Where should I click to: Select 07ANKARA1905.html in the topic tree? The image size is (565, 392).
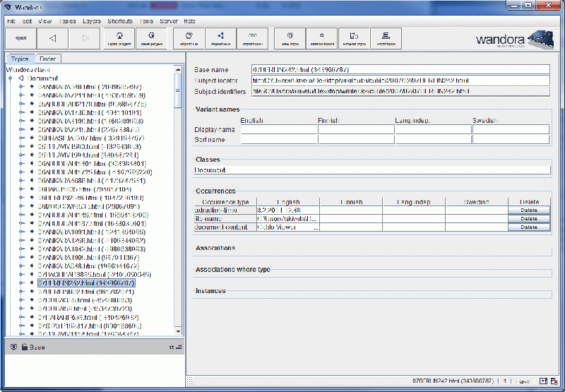click(x=76, y=257)
